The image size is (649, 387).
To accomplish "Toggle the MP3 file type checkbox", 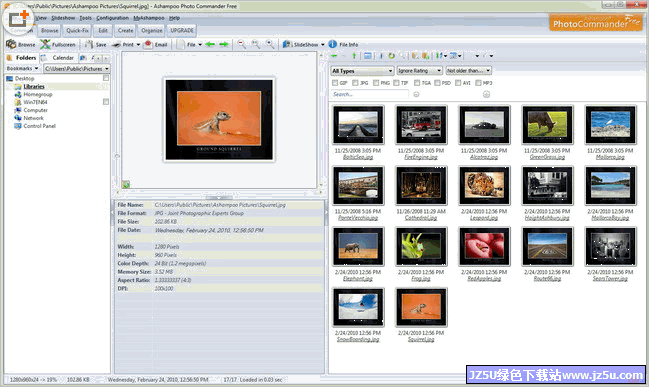I will point(478,83).
